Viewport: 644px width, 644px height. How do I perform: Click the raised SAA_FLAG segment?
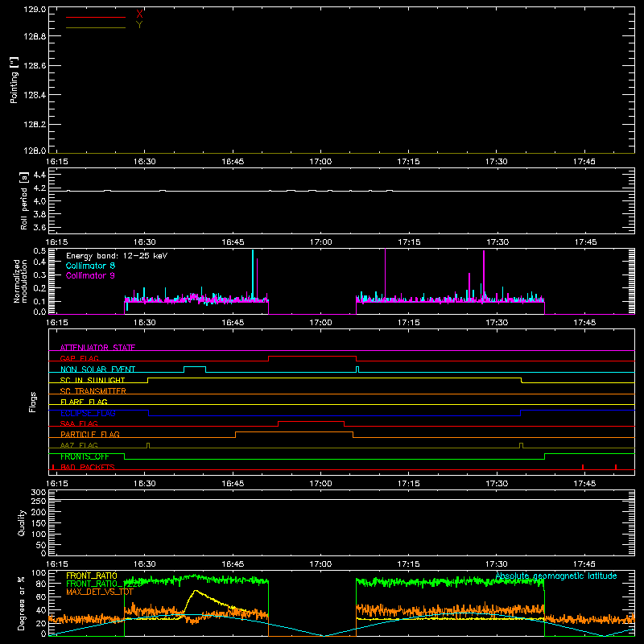click(x=311, y=421)
